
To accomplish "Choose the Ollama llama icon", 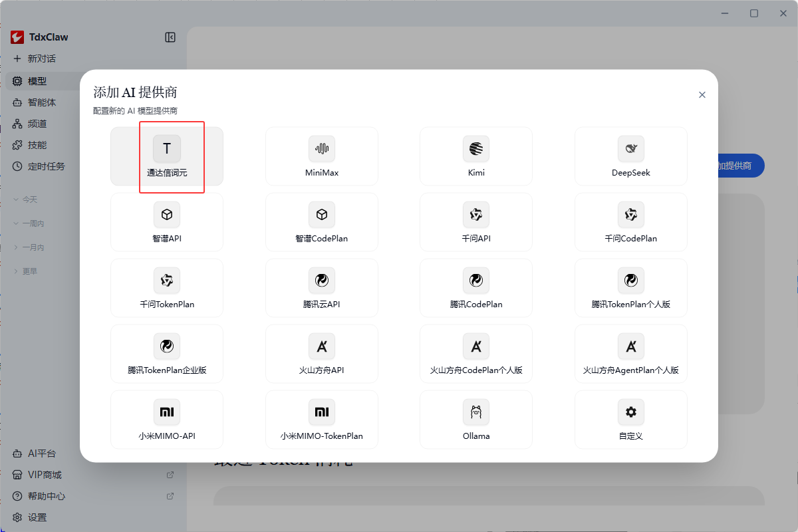I will 476,412.
